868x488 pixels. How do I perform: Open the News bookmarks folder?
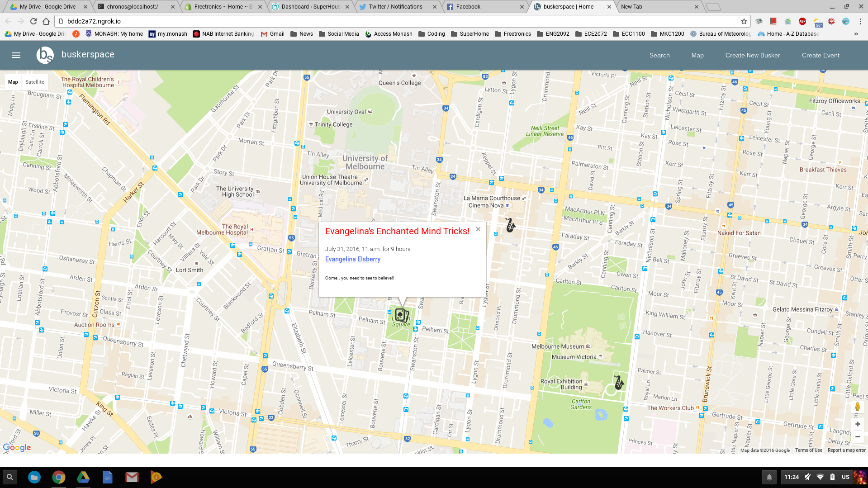[x=302, y=34]
